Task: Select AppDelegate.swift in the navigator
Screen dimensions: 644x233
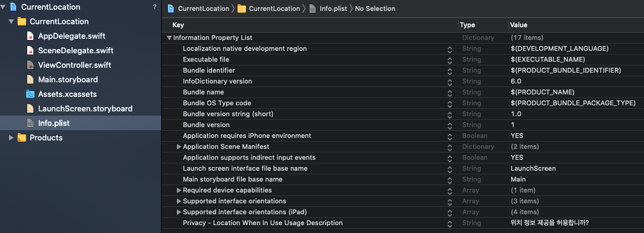Action: [x=71, y=36]
